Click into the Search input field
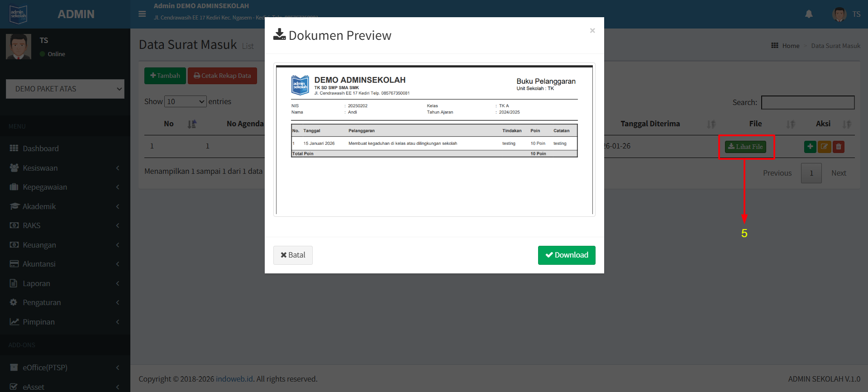 point(807,102)
